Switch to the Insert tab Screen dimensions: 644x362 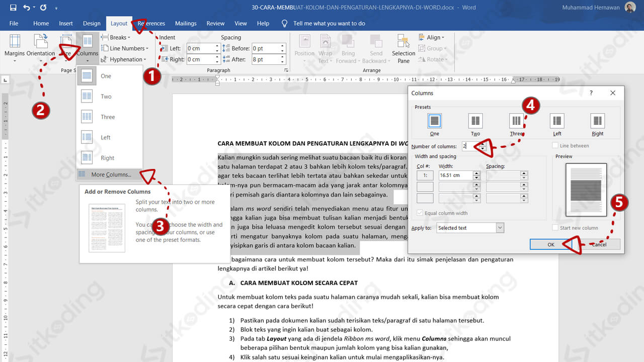point(66,23)
